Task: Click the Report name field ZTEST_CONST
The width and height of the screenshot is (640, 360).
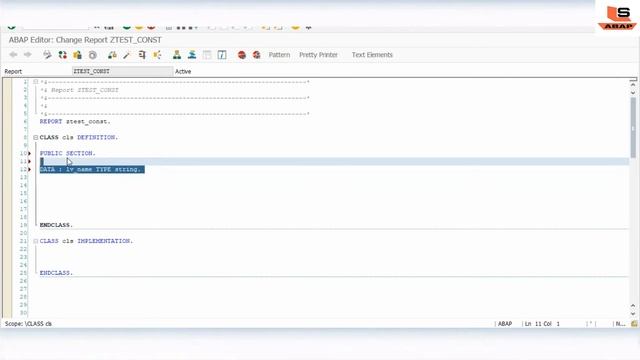Action: coord(122,71)
